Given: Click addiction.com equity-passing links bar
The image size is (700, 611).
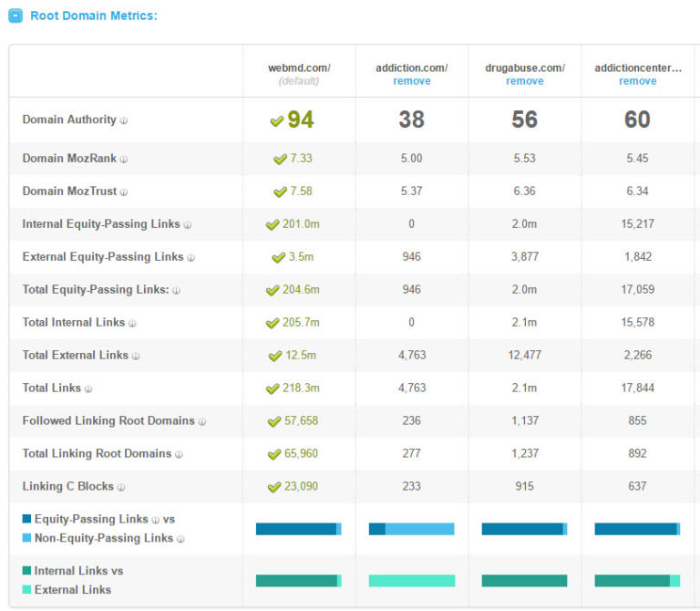Looking at the screenshot, I should pyautogui.click(x=412, y=529).
